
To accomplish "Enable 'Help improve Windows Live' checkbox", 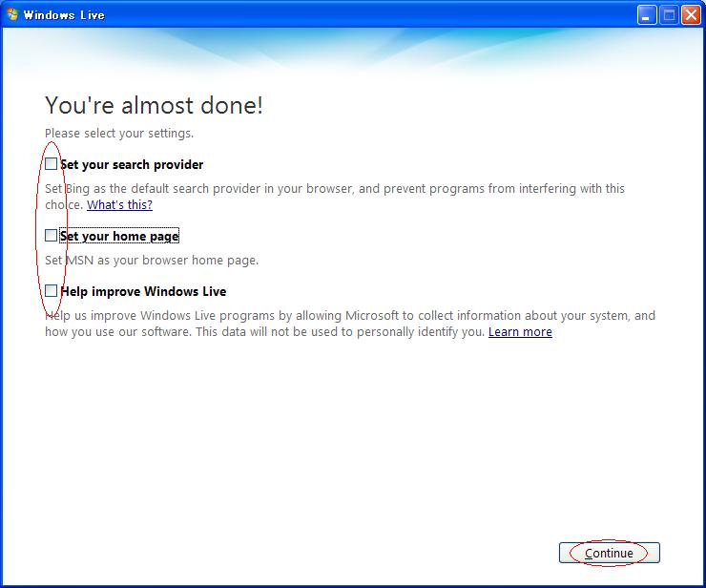I will (51, 290).
